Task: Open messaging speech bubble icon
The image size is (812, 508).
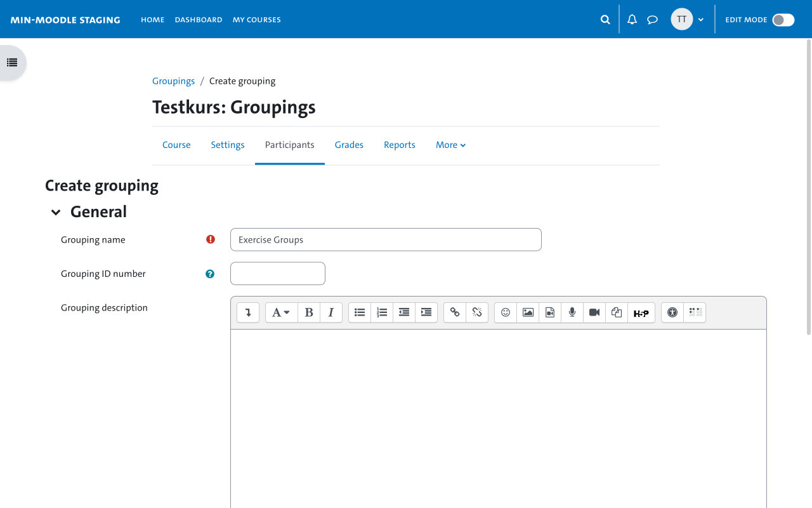Action: click(652, 20)
